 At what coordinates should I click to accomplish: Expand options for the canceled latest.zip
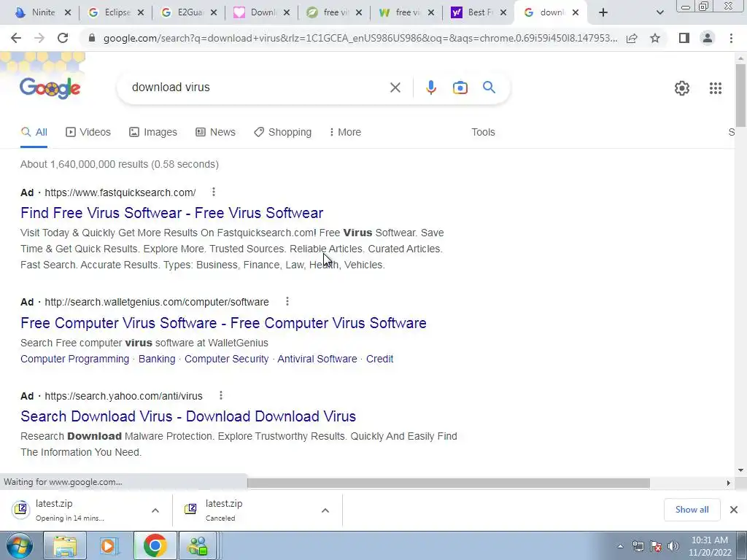(325, 510)
